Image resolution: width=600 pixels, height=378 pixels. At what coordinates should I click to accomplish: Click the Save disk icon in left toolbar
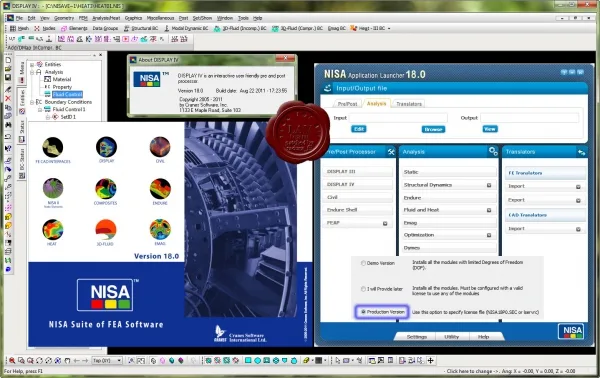coord(8,77)
